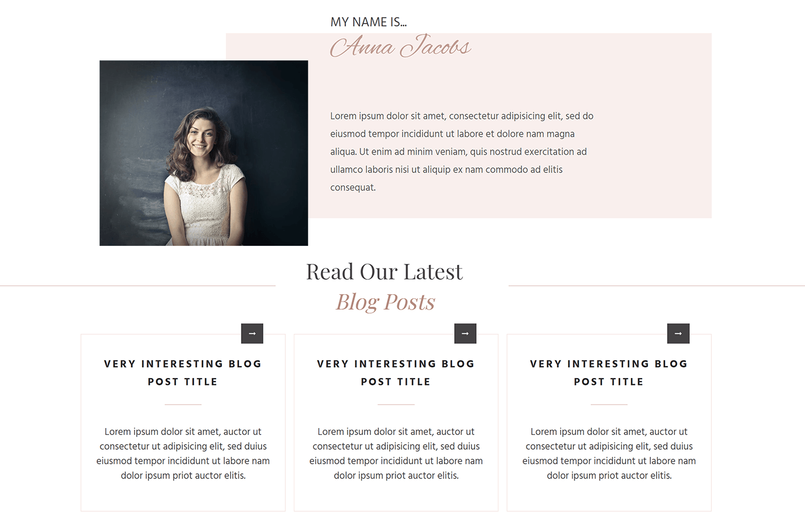The width and height of the screenshot is (805, 532).
Task: Click the 'Blog Posts' italic heading
Action: coord(385,302)
